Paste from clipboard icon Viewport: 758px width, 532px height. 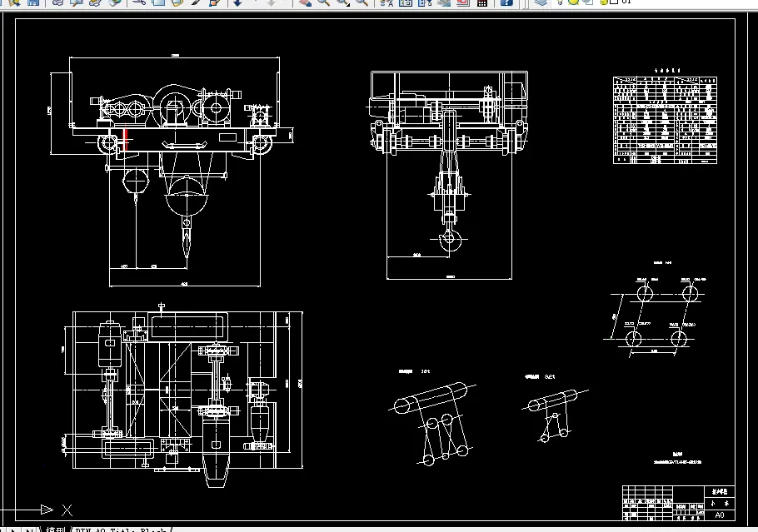point(177,2)
